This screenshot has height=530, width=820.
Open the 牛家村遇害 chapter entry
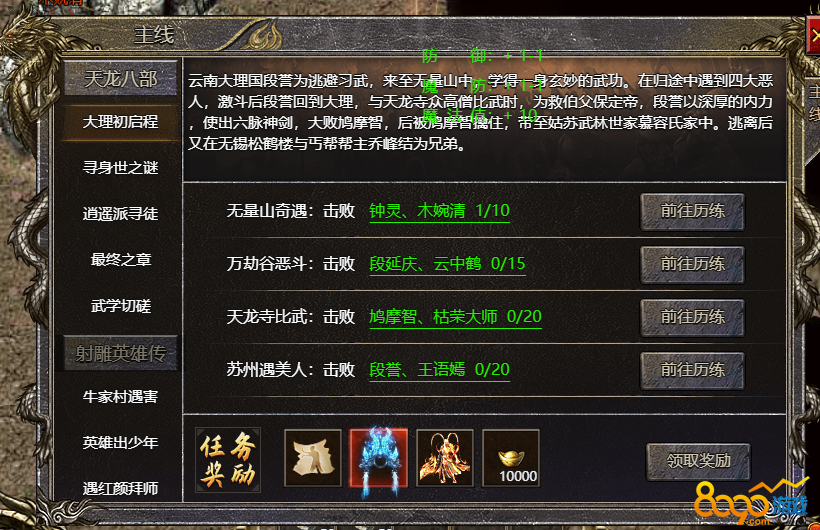pyautogui.click(x=120, y=397)
